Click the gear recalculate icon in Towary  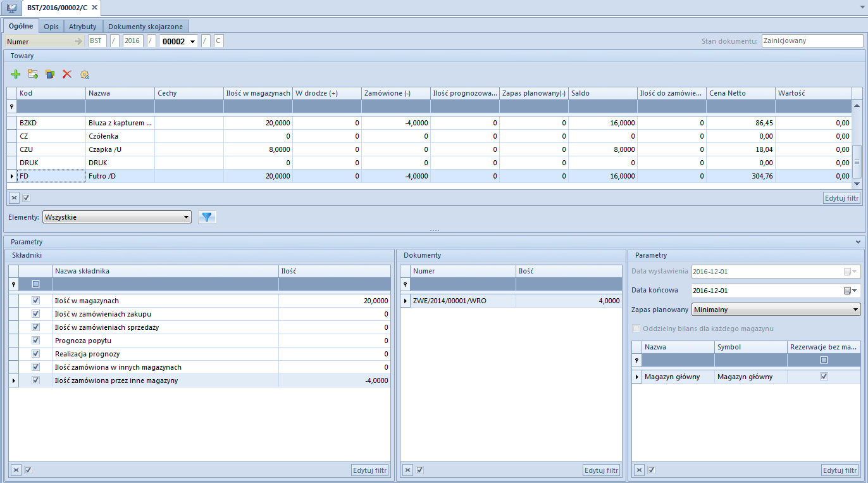click(84, 75)
